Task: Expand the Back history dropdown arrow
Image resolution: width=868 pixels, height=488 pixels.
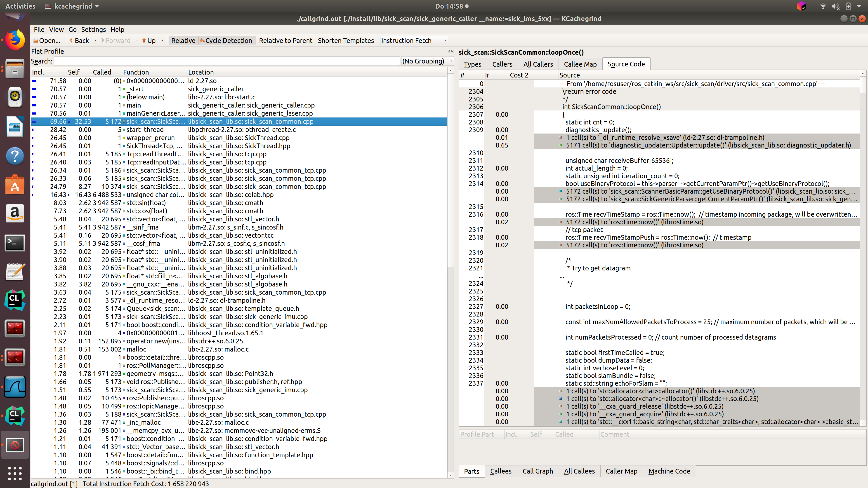Action: tap(95, 40)
